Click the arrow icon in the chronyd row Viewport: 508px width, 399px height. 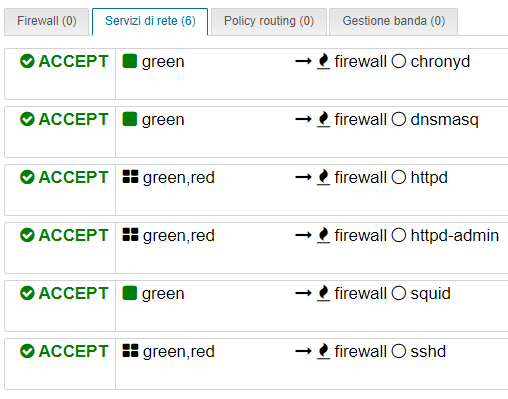[x=303, y=61]
